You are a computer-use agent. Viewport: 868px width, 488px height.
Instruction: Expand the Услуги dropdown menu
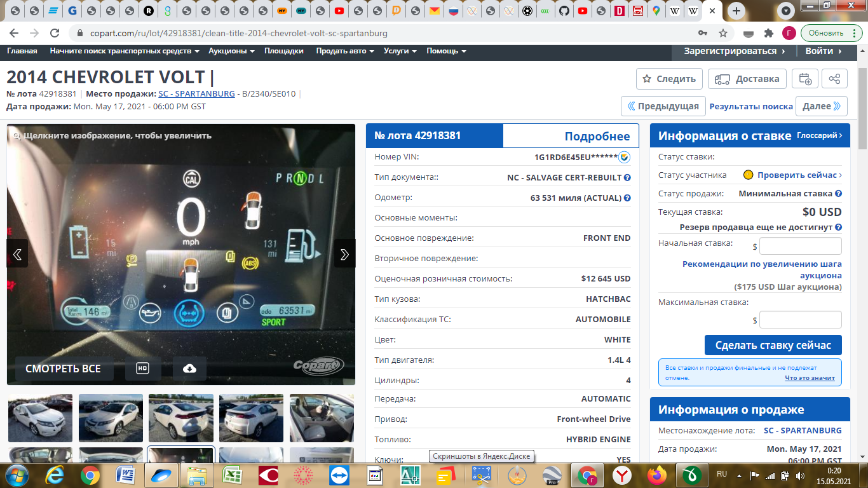pos(400,51)
